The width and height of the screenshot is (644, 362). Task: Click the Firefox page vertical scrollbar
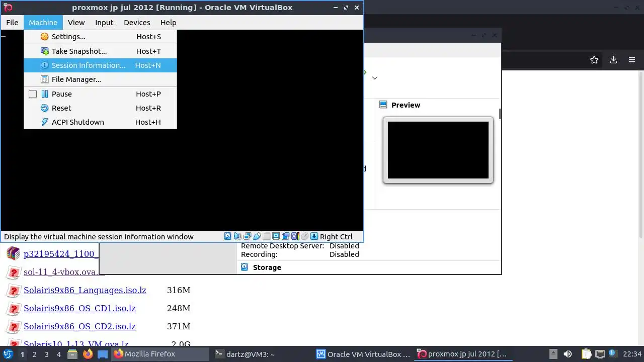(641, 208)
